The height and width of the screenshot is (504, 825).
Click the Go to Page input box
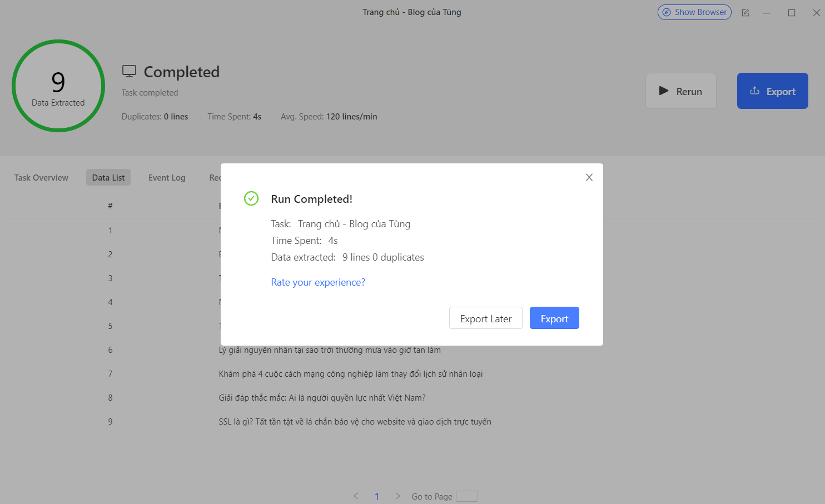click(x=466, y=496)
